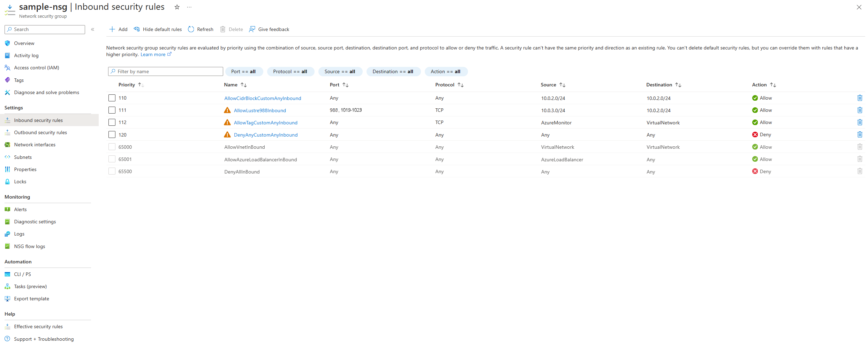Click the Tags icon in sidebar
The width and height of the screenshot is (868, 347).
point(7,80)
